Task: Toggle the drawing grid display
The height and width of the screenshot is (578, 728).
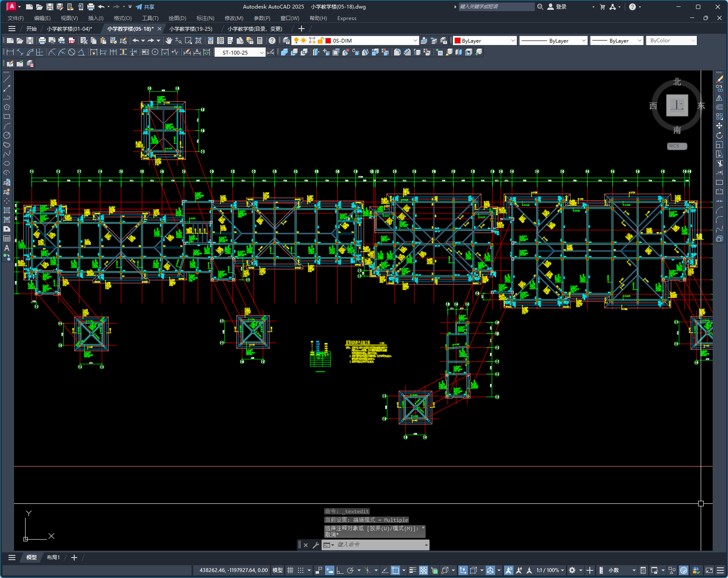Action: tap(290, 570)
